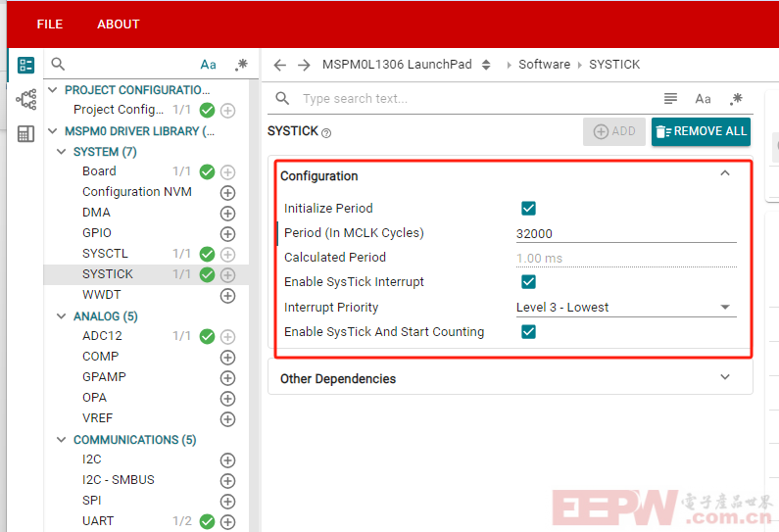The width and height of the screenshot is (779, 532).
Task: Select Configuration NVM tree item
Action: pyautogui.click(x=137, y=192)
